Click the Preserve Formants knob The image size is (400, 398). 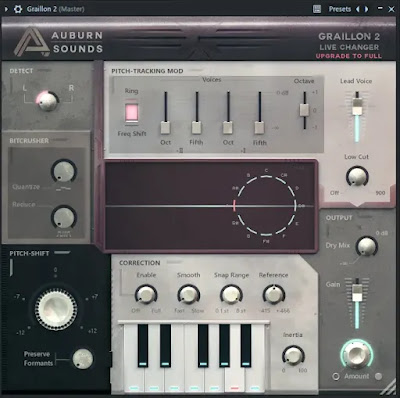click(x=82, y=359)
